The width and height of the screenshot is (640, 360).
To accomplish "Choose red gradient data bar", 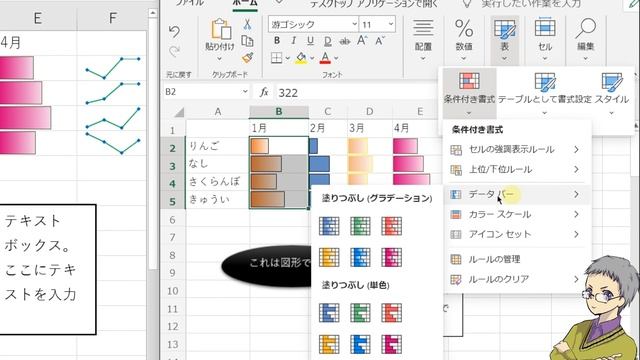I will coord(392,226).
